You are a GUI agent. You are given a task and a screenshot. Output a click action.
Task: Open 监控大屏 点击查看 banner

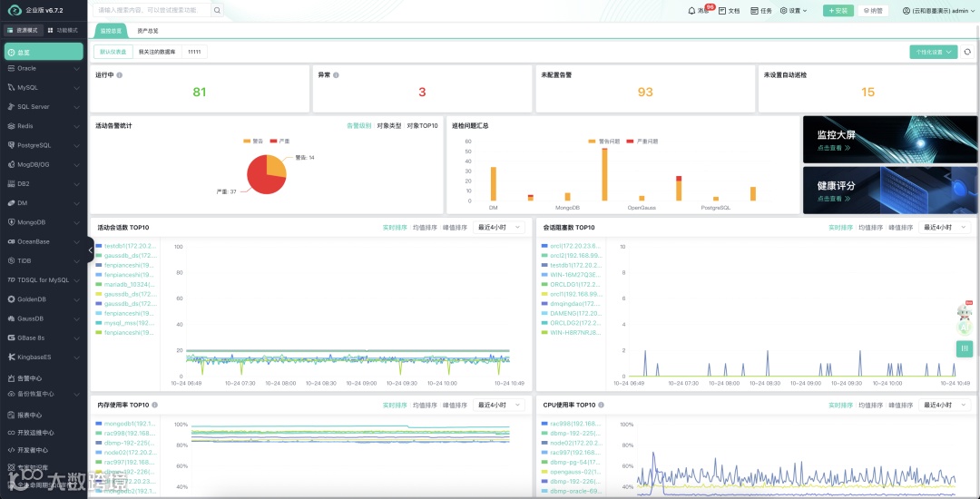(890, 140)
